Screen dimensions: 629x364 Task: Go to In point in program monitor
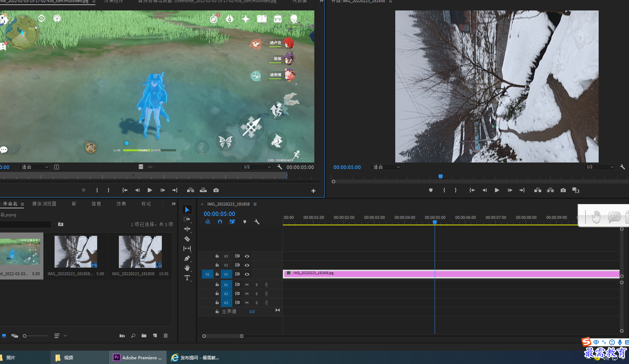click(x=472, y=190)
